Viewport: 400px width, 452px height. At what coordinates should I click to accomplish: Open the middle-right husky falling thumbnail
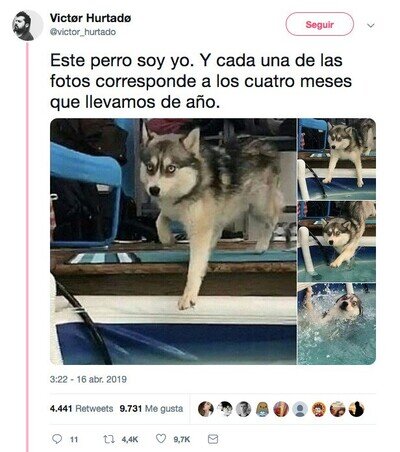click(337, 241)
